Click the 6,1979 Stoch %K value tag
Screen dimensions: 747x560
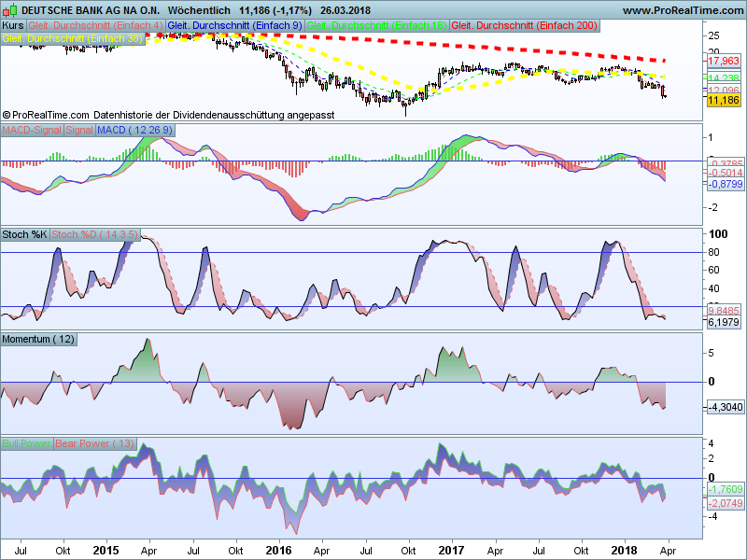(x=723, y=322)
